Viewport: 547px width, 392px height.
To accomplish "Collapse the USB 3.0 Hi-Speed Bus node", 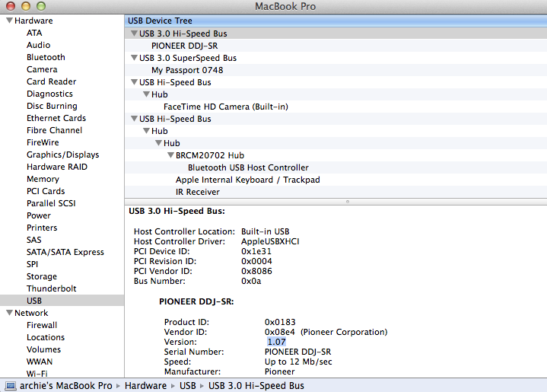I will [x=134, y=33].
